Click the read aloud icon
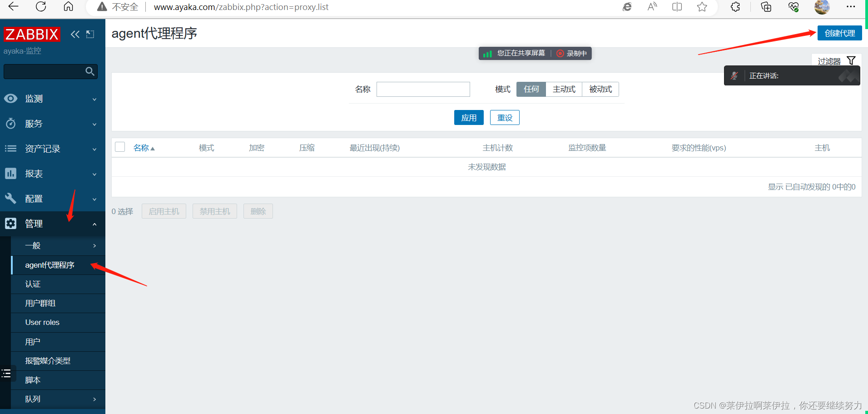The height and width of the screenshot is (414, 868). pos(652,7)
